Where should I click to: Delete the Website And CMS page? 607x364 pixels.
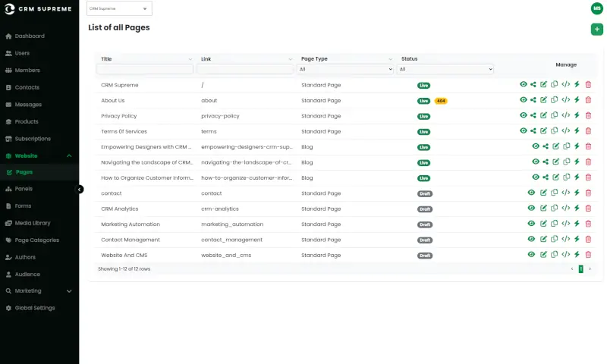tap(588, 255)
